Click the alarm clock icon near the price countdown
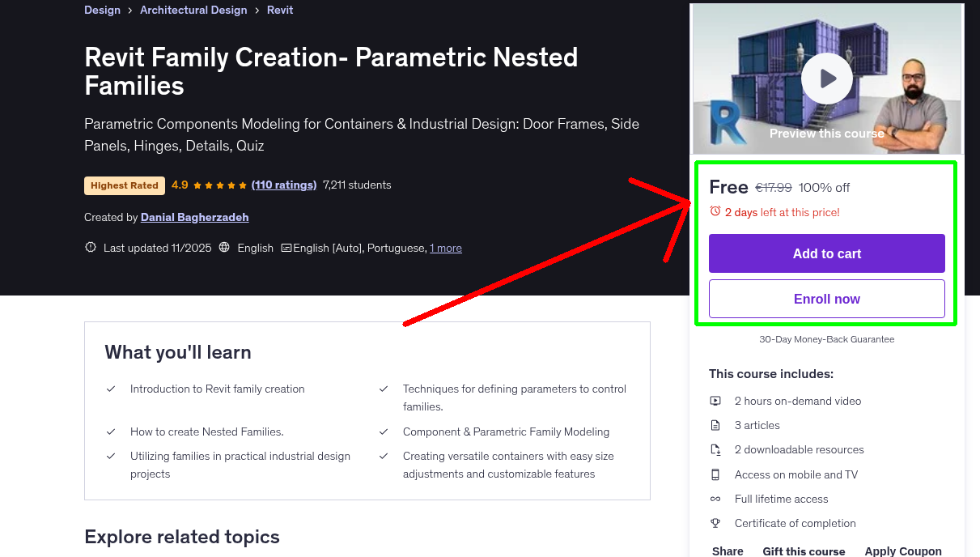This screenshot has height=557, width=980. coord(715,211)
